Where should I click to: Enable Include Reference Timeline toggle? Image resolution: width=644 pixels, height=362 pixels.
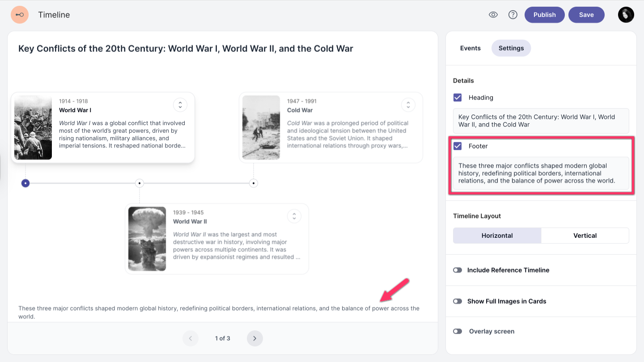tap(458, 270)
